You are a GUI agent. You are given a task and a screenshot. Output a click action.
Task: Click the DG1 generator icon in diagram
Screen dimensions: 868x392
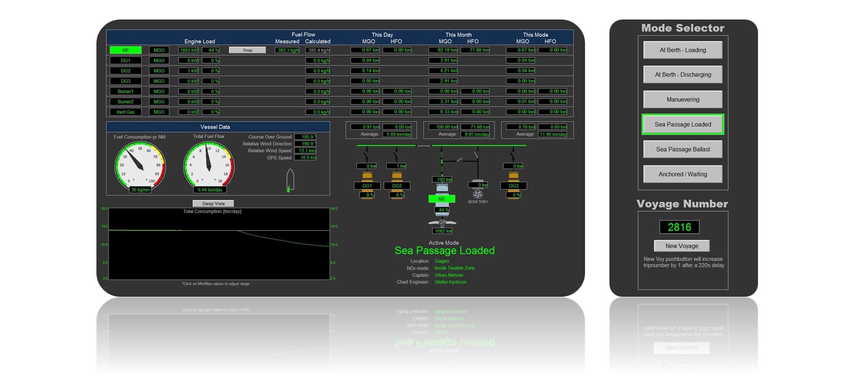pos(367,176)
